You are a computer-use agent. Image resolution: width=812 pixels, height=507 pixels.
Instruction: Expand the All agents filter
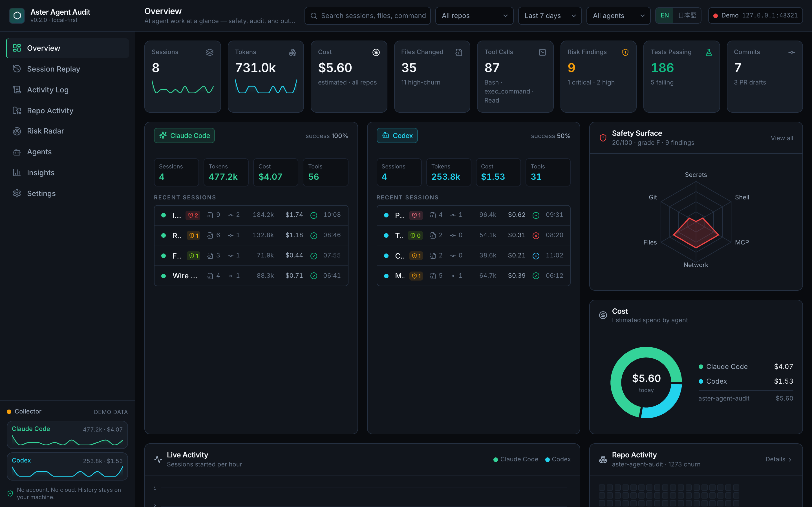pos(618,16)
